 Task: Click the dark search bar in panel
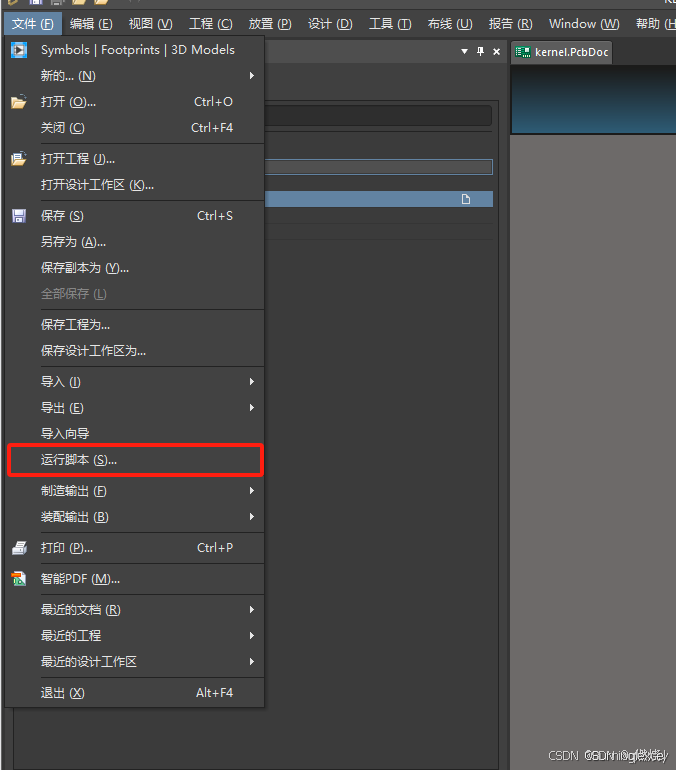click(x=379, y=116)
